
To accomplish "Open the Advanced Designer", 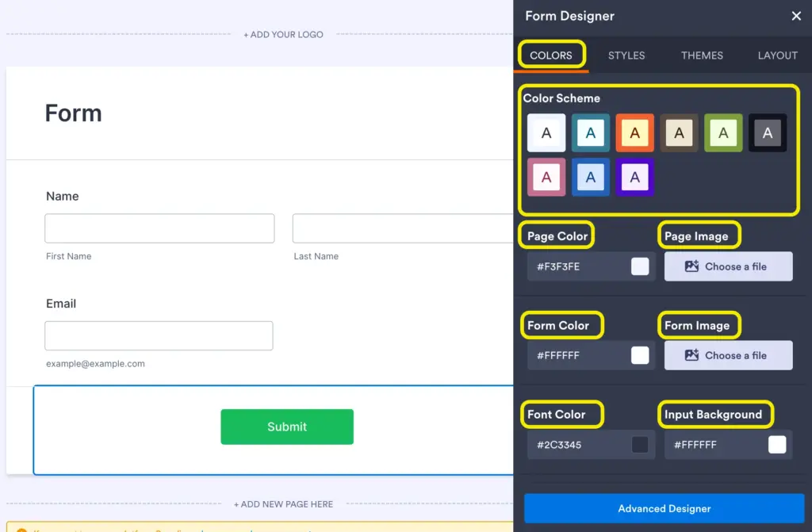I will point(664,508).
